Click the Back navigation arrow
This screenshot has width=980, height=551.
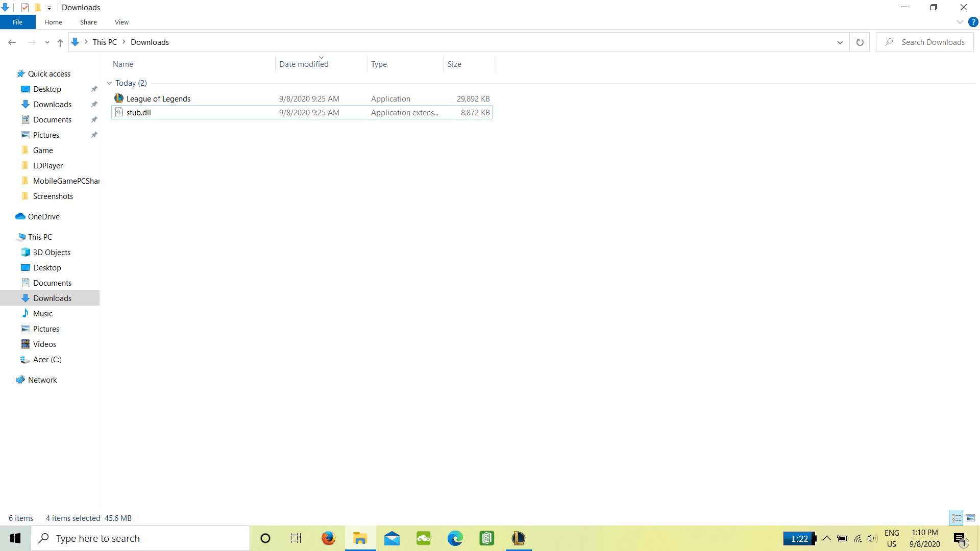(x=12, y=42)
